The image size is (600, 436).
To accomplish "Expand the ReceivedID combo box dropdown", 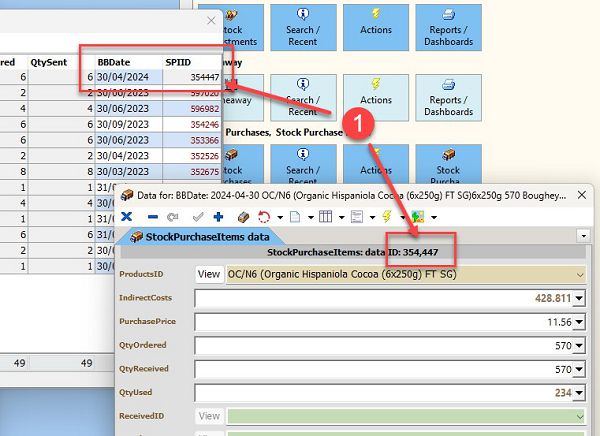I will tap(579, 415).
